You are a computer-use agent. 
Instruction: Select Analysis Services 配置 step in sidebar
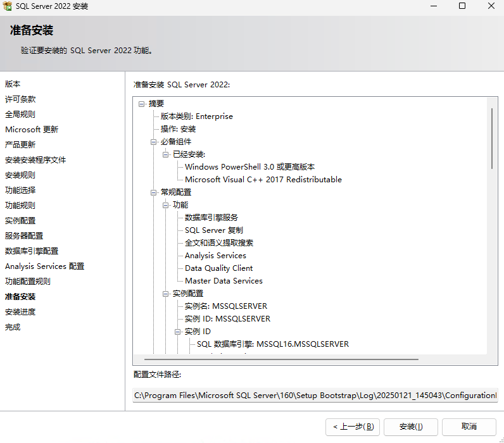(45, 266)
